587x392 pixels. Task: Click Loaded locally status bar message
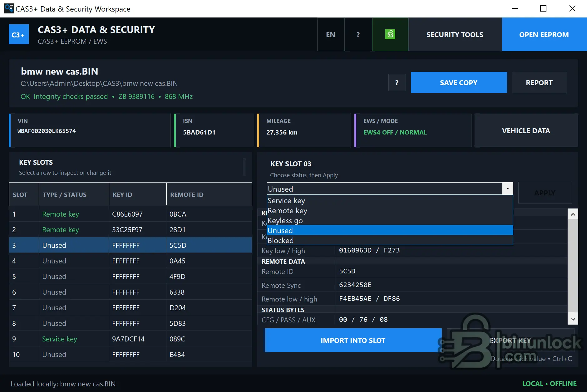click(63, 384)
